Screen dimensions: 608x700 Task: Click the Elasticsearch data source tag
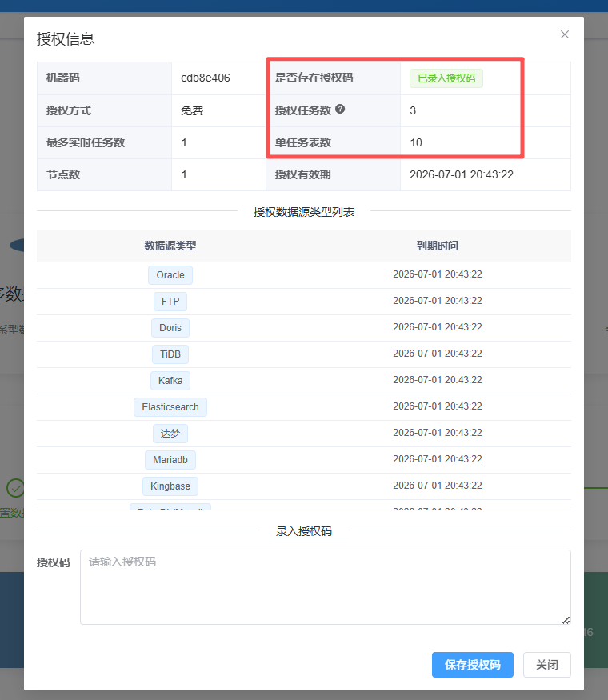pyautogui.click(x=170, y=407)
